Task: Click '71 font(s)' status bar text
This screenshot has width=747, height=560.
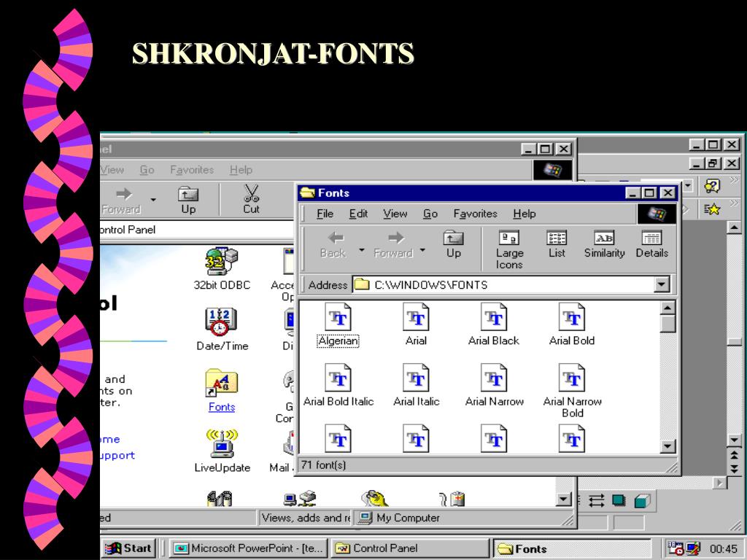Action: [324, 464]
